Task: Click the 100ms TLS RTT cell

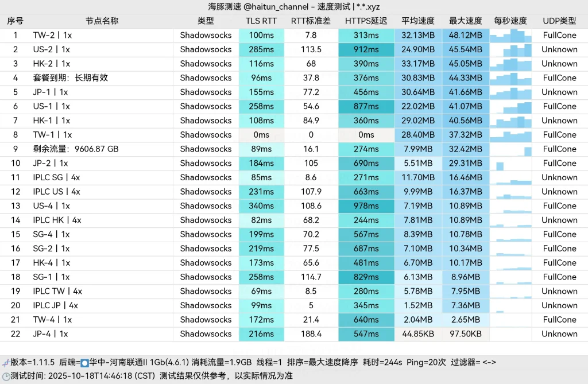Action: tap(261, 35)
